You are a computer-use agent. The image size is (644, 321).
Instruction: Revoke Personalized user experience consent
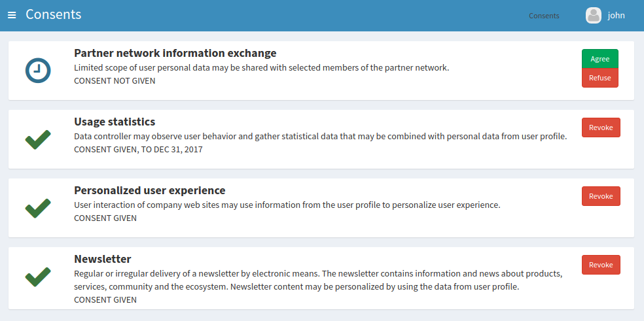(600, 196)
